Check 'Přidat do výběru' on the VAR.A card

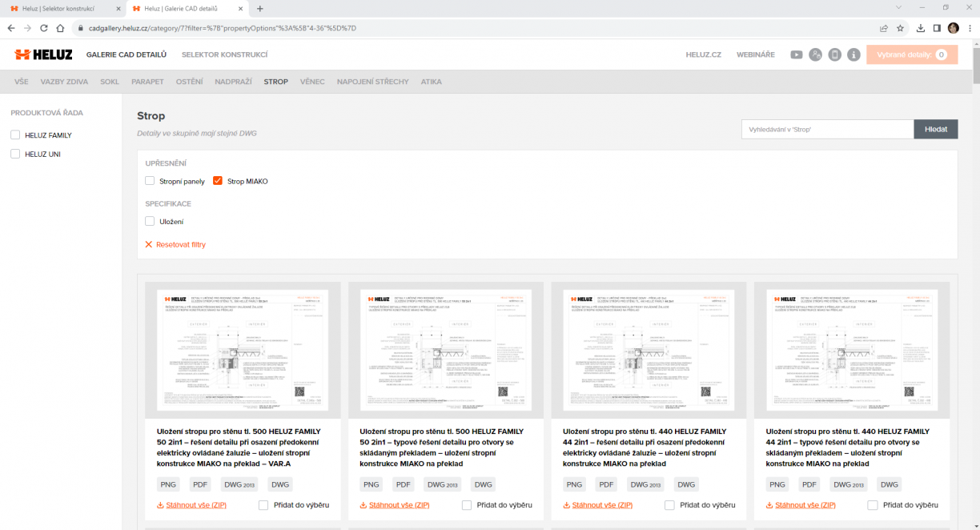coord(263,505)
